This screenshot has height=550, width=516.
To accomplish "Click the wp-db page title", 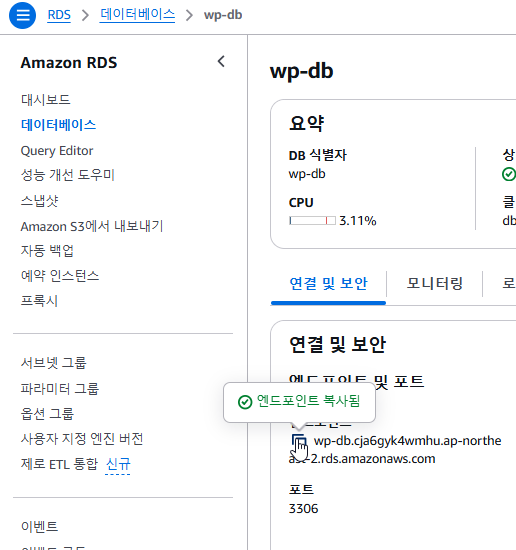I will click(301, 71).
